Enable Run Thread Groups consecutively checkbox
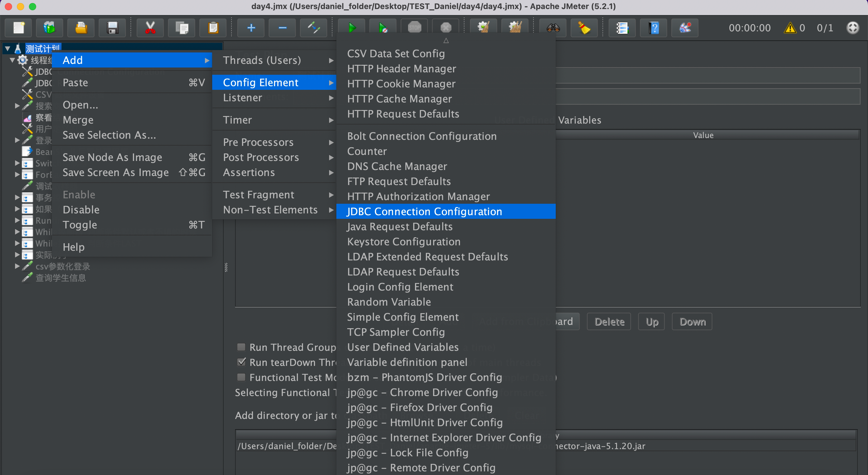Screen dimensions: 868x475 [241, 347]
